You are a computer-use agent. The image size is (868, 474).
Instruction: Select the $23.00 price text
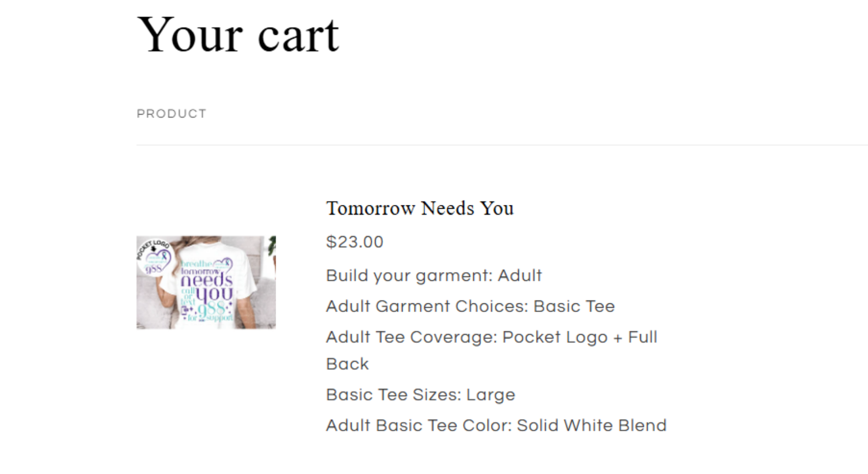click(x=354, y=242)
